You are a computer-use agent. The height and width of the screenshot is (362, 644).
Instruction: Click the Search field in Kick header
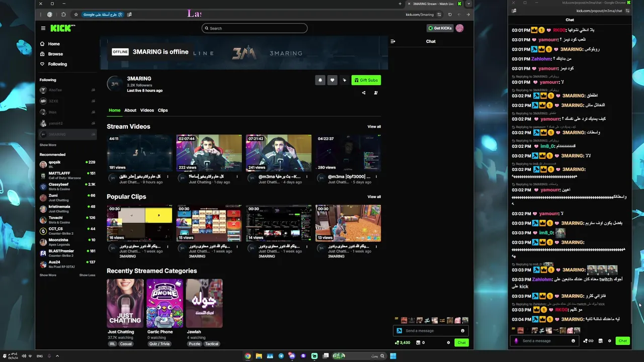point(255,28)
